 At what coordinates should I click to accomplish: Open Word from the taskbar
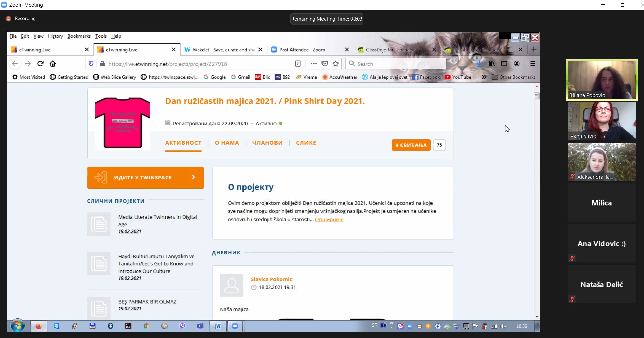(218, 326)
